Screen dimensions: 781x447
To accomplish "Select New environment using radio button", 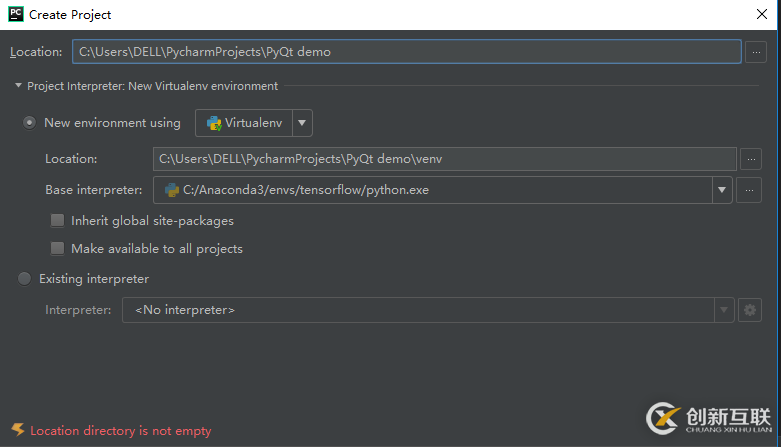I will (x=30, y=123).
